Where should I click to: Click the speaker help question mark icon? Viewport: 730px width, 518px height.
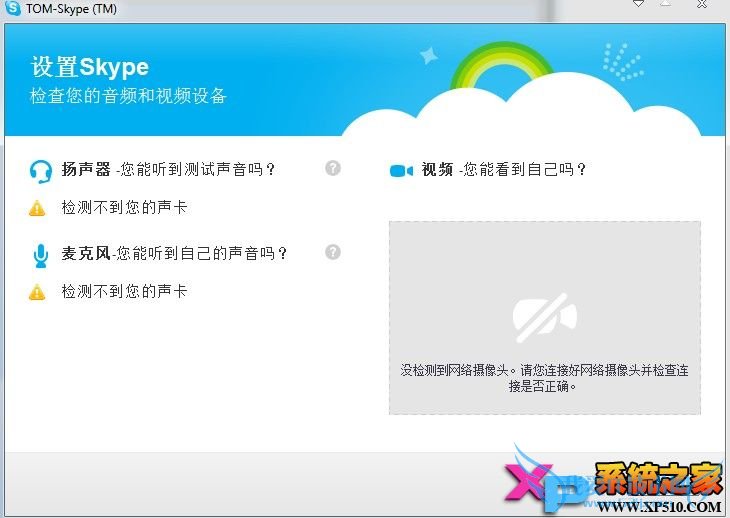[x=333, y=168]
